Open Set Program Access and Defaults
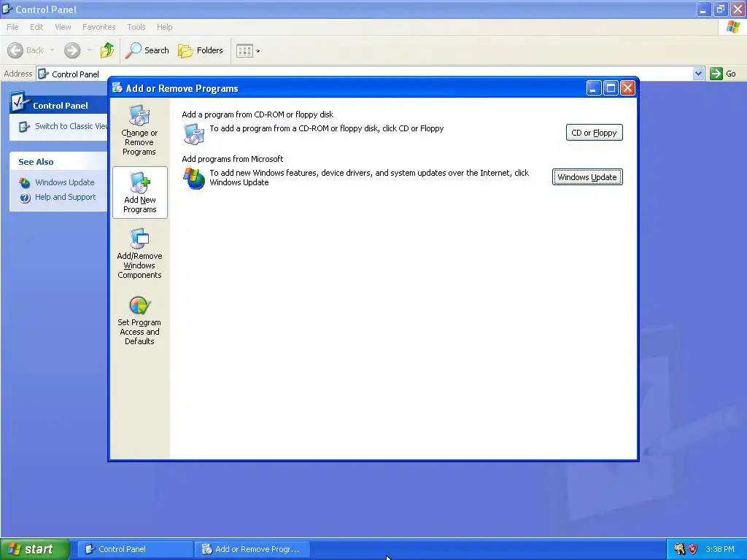 (x=139, y=321)
